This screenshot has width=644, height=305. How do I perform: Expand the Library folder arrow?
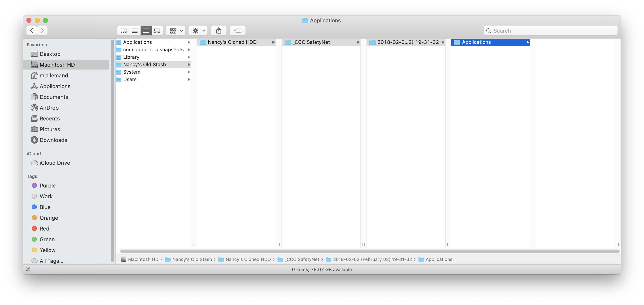click(x=189, y=57)
